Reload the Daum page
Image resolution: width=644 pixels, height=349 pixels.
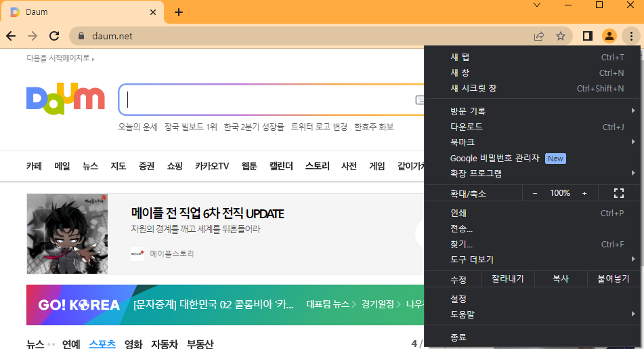54,36
